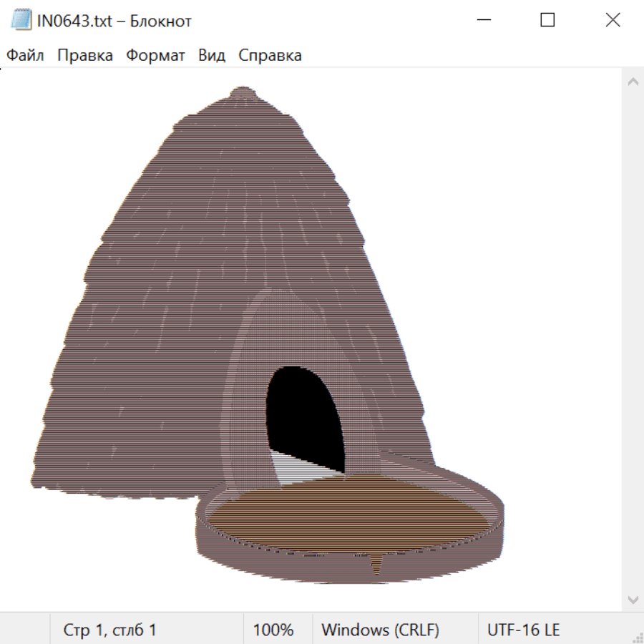Viewport: 644px width, 644px height.
Task: Open the Справка menu
Action: point(270,56)
